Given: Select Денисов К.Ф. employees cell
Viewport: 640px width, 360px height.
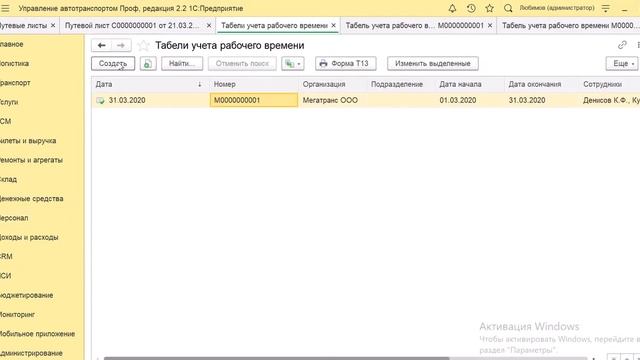Looking at the screenshot, I should point(610,100).
